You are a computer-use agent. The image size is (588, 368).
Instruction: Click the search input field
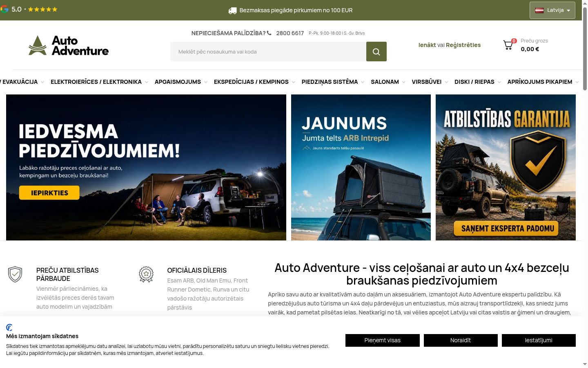coord(268,52)
